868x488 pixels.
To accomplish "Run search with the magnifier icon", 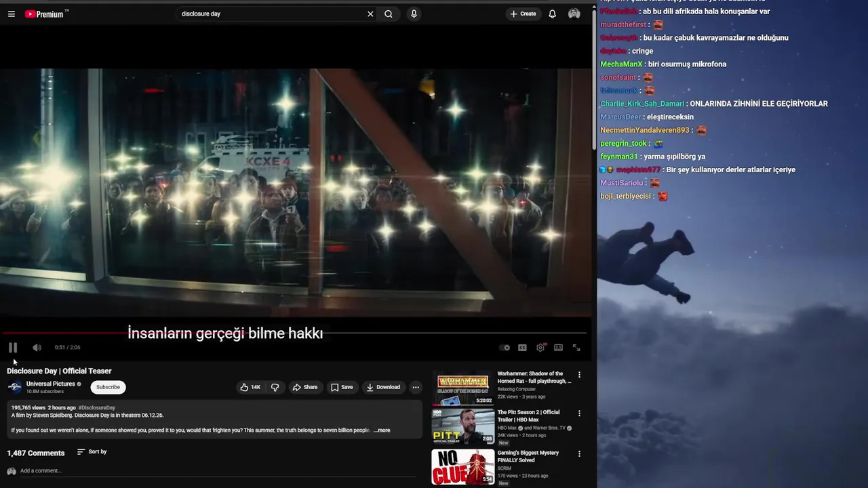I will 389,14.
